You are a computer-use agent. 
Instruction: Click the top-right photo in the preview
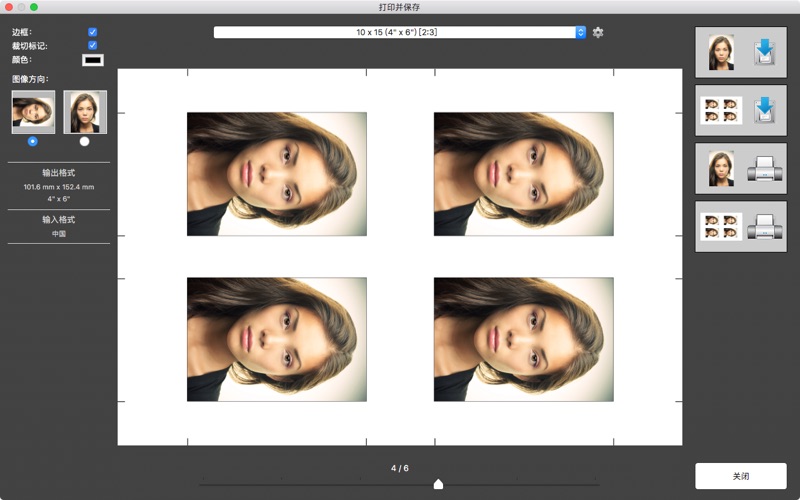pos(523,174)
